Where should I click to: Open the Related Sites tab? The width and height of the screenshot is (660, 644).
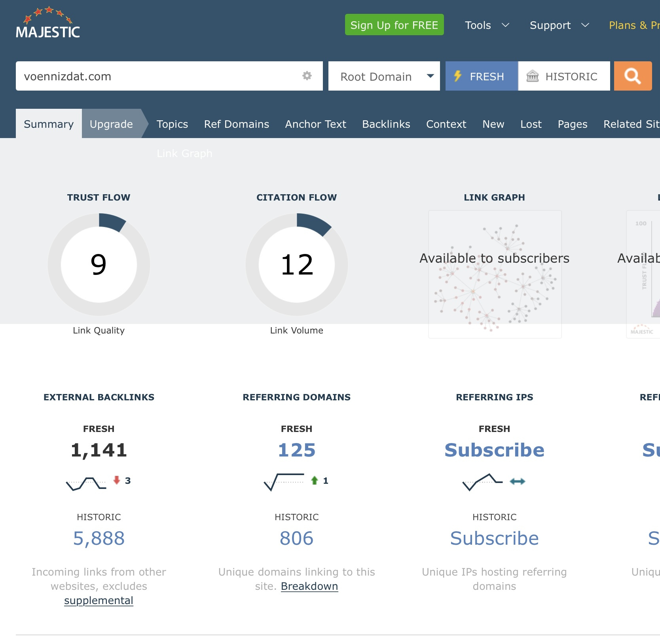pos(632,124)
